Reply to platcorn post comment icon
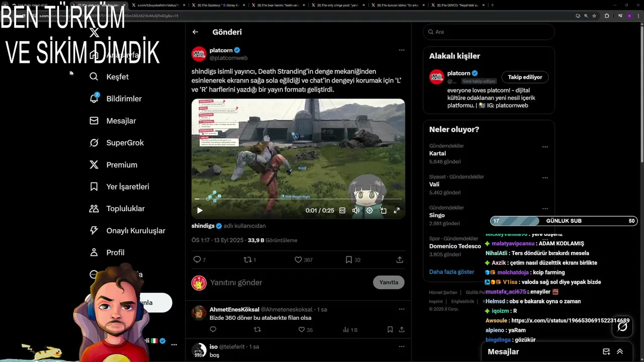Viewport: 644px width, 362px height. [x=197, y=260]
